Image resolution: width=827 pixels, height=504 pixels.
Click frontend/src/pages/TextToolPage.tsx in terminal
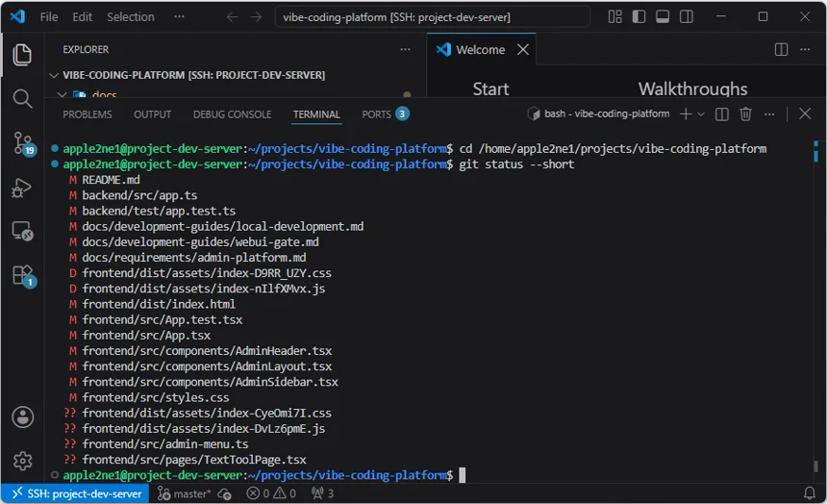tap(194, 460)
